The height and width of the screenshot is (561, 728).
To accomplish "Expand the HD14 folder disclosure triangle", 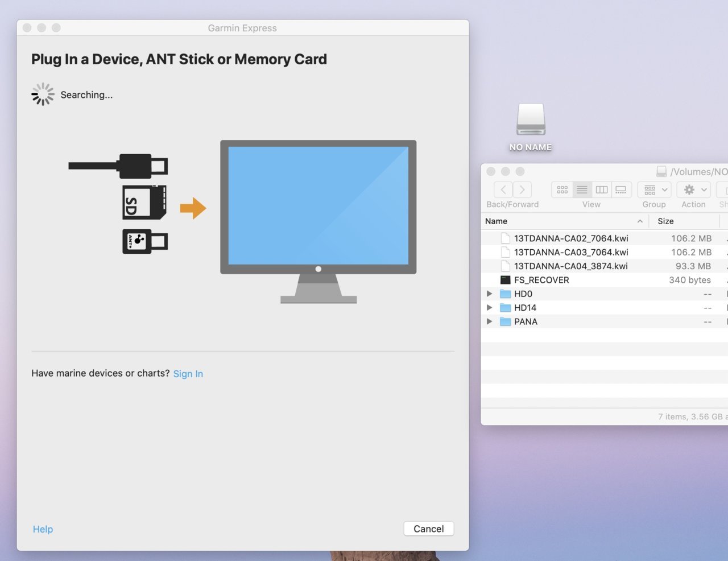I will click(x=489, y=307).
